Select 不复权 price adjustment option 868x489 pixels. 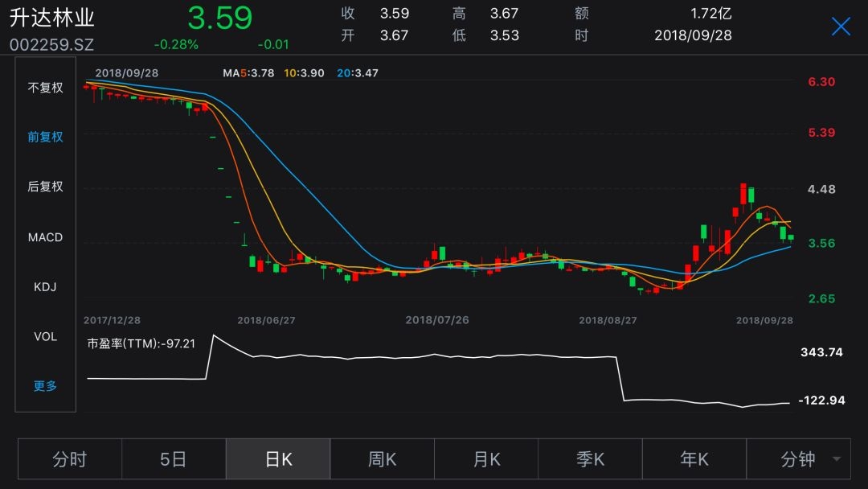tap(46, 88)
